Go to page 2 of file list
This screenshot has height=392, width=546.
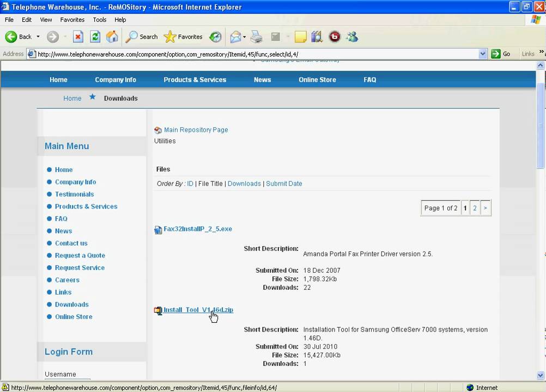point(475,208)
